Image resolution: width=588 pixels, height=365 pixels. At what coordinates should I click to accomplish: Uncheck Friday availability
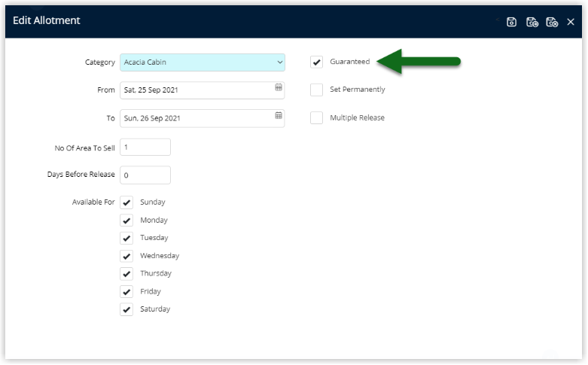[x=126, y=291]
